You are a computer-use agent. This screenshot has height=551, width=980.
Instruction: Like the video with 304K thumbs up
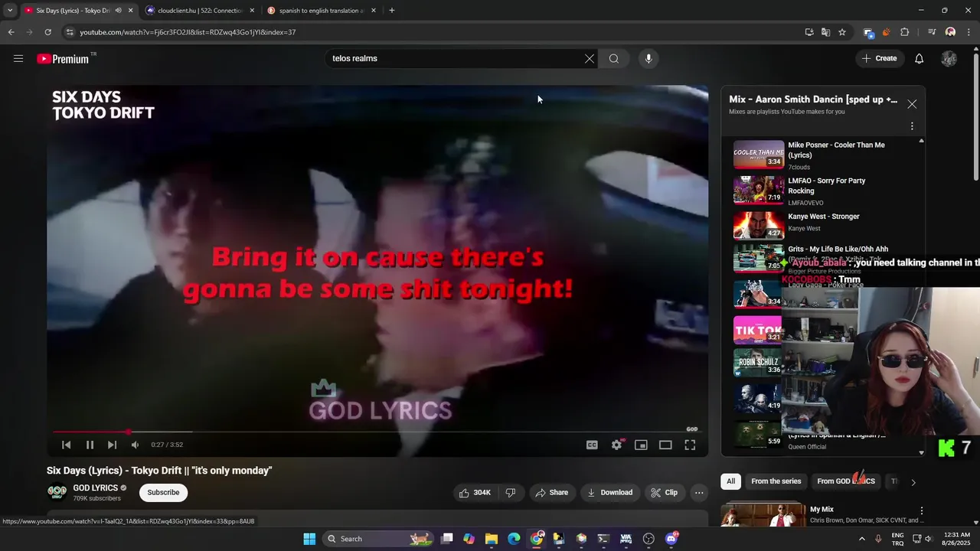[x=475, y=493]
